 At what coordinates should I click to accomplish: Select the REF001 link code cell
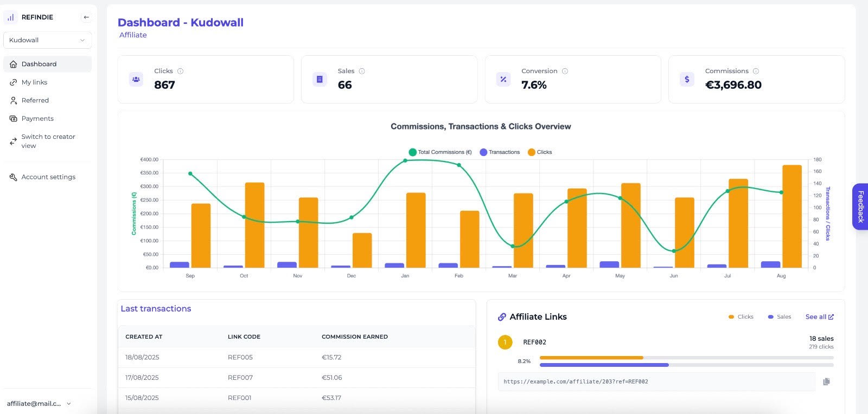click(x=240, y=398)
